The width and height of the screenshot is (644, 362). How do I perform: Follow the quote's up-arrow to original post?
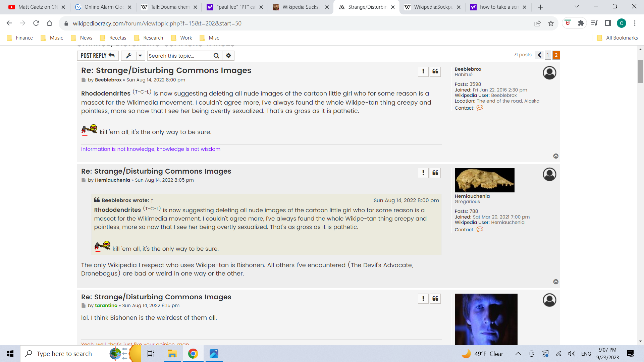(x=152, y=200)
